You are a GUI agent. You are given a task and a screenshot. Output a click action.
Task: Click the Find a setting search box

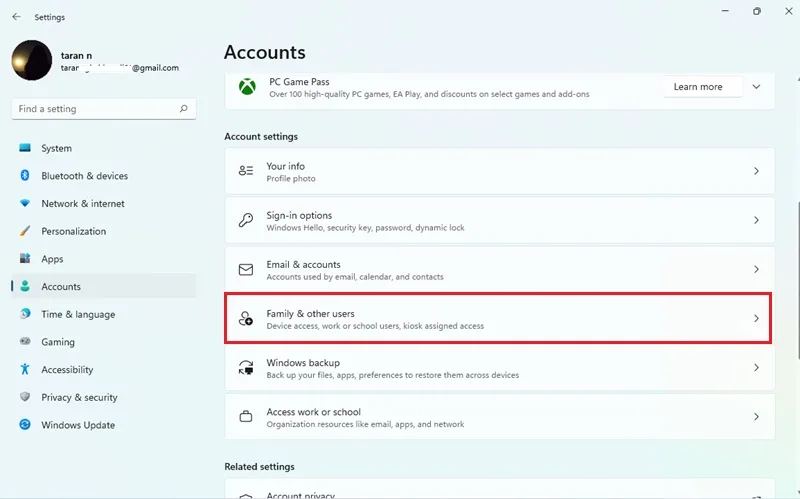[104, 109]
